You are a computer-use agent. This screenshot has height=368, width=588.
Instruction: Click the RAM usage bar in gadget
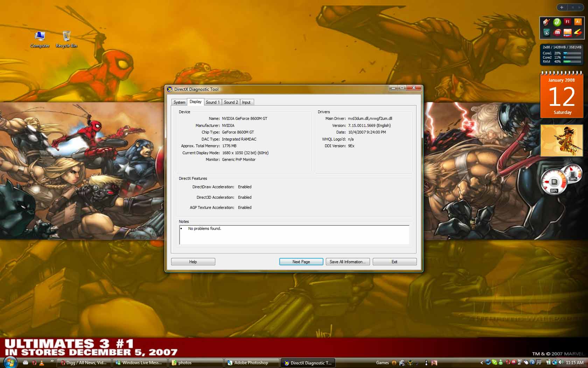(572, 62)
